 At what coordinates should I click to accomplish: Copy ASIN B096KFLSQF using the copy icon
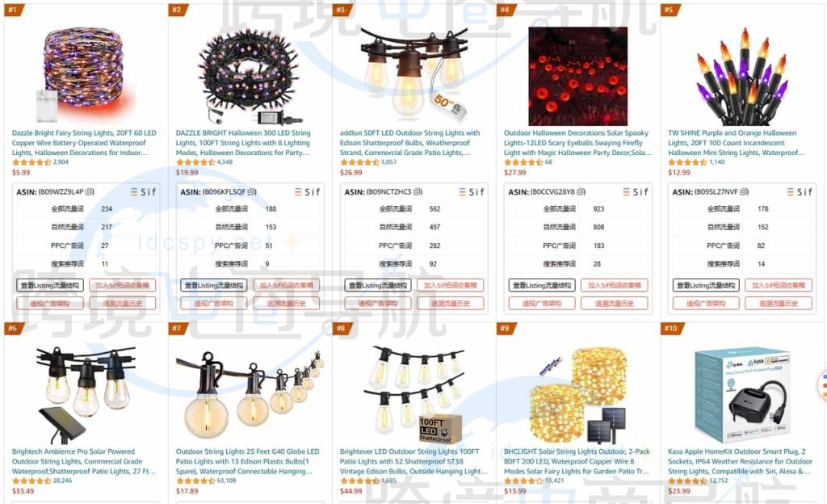[x=252, y=192]
